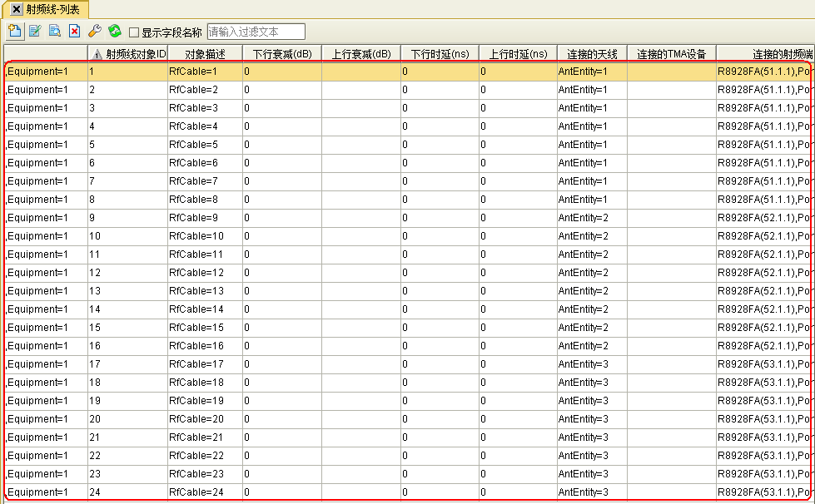Select the RfCable=15 cell

[205, 328]
